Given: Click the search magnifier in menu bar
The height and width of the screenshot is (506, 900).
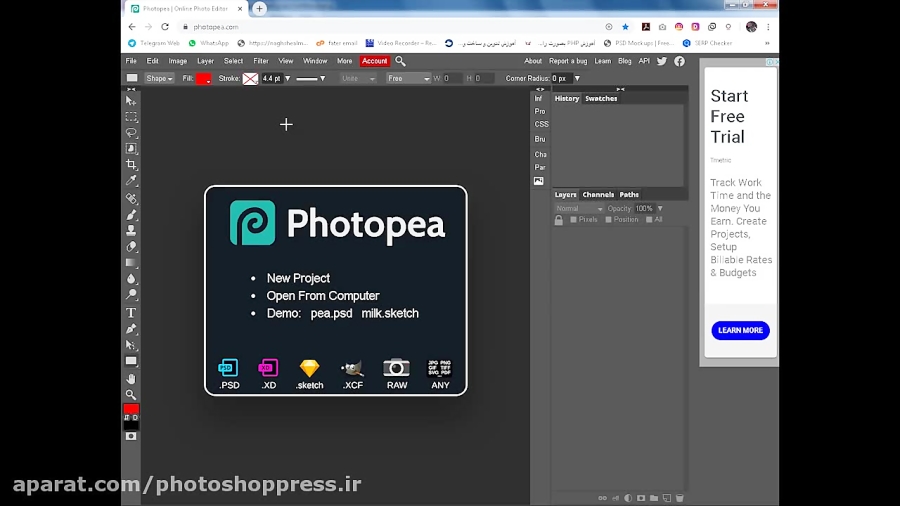Looking at the screenshot, I should [400, 61].
